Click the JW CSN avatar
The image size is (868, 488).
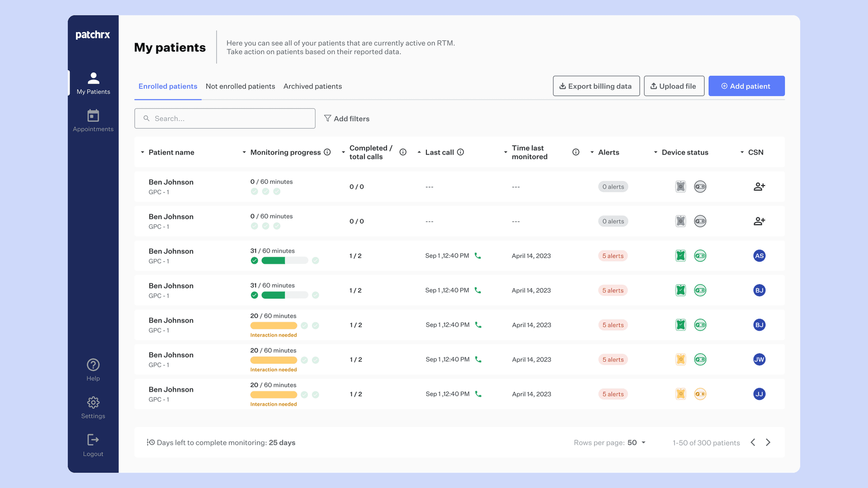(x=759, y=360)
